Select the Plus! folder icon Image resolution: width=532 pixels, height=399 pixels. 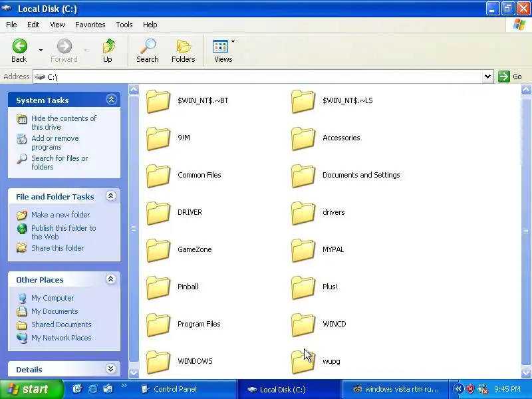[303, 288]
